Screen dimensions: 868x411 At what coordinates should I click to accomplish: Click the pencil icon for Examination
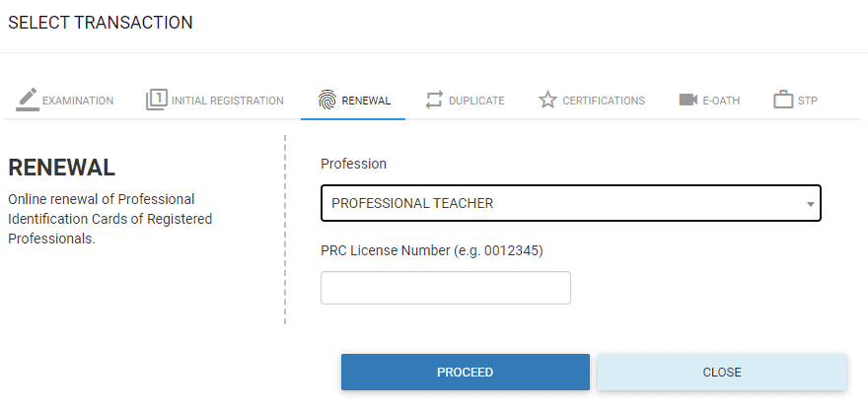pos(28,100)
